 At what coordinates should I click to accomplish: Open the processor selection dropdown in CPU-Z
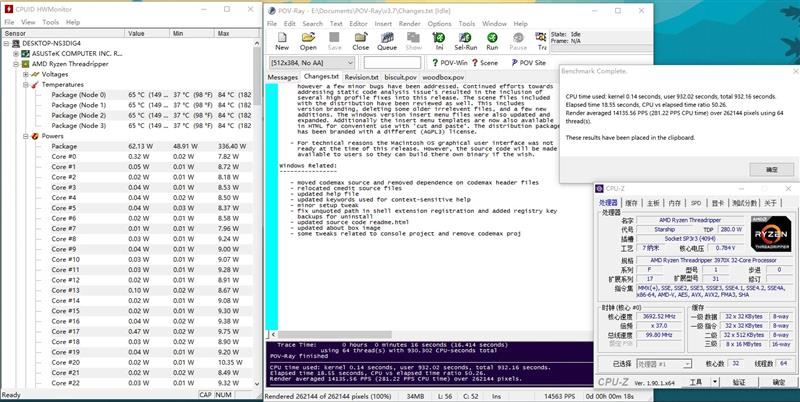point(664,364)
